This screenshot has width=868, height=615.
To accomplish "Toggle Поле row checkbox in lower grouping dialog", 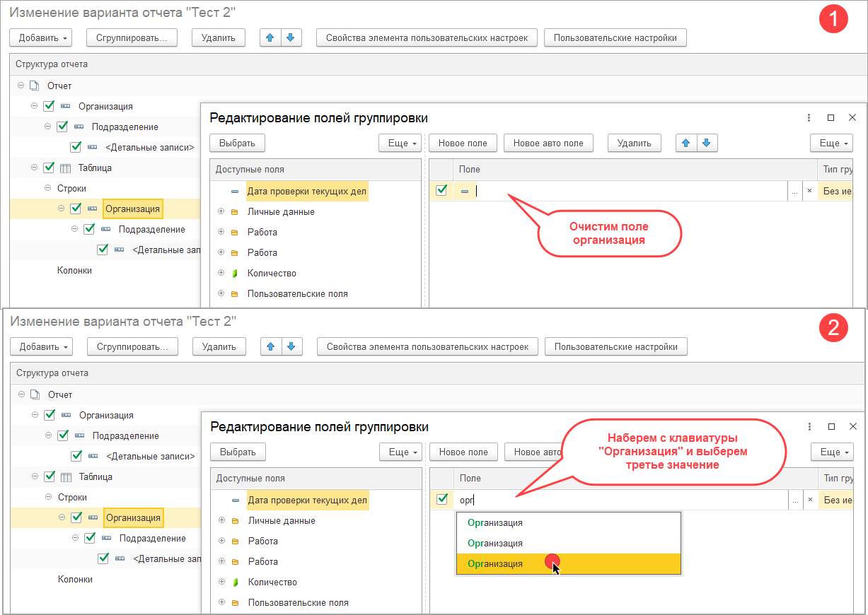I will 442,499.
